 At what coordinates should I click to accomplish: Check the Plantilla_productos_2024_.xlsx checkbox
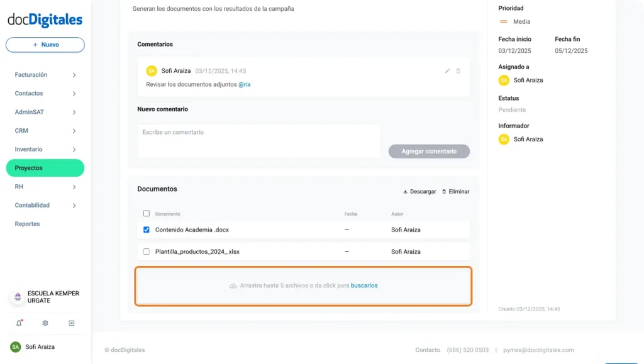coord(146,250)
